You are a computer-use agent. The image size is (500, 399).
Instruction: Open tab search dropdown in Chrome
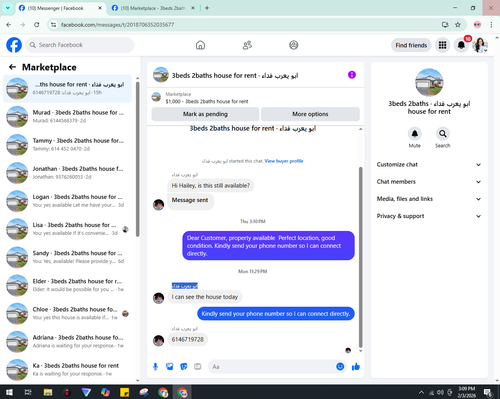tap(8, 8)
